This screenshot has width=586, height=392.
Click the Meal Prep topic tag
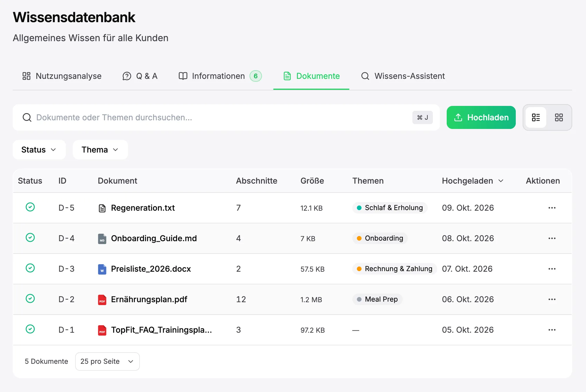[x=377, y=299]
